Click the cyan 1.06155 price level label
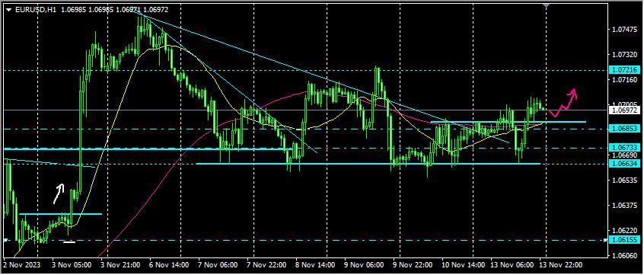This screenshot has width=644, height=275. 624,240
